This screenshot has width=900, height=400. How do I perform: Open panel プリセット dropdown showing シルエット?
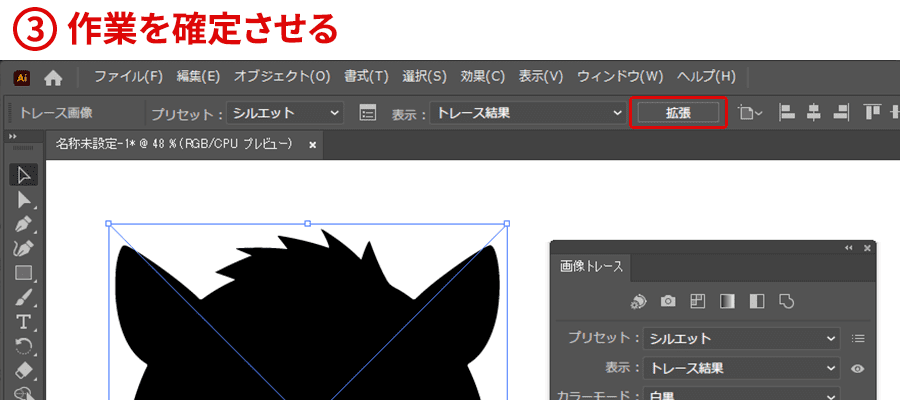(742, 339)
